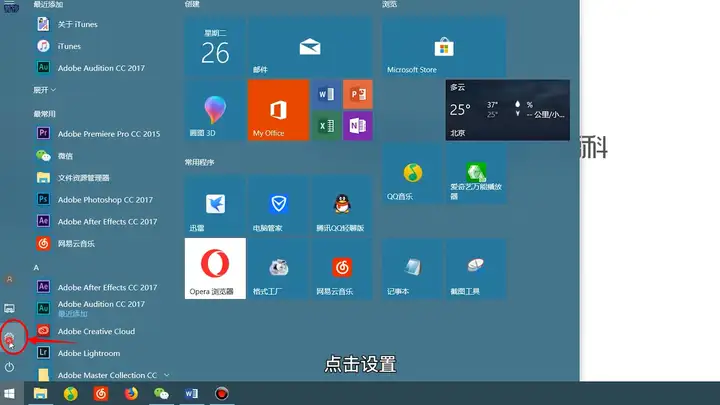Launch Adobe Audition CC 2017 under recently added
This screenshot has height=405, width=720.
tap(99, 68)
